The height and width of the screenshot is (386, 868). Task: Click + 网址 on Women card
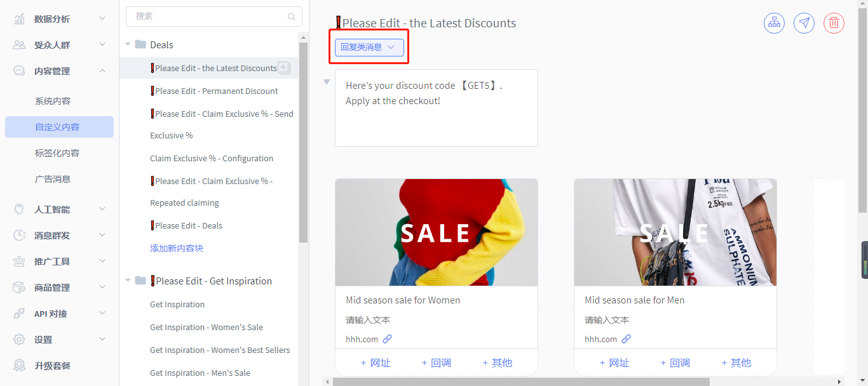[x=376, y=363]
